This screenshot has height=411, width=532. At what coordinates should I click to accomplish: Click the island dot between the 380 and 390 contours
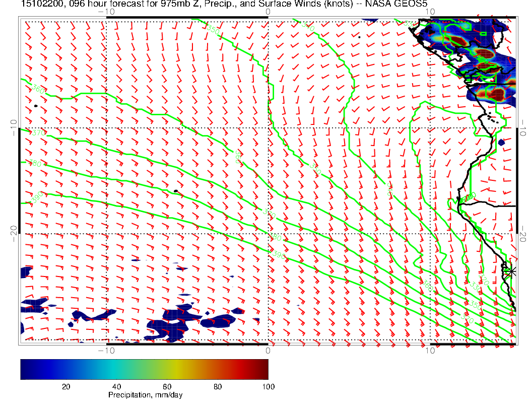pyautogui.click(x=175, y=191)
